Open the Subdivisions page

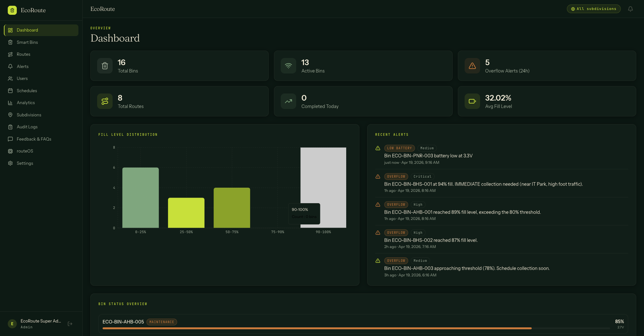click(41, 115)
